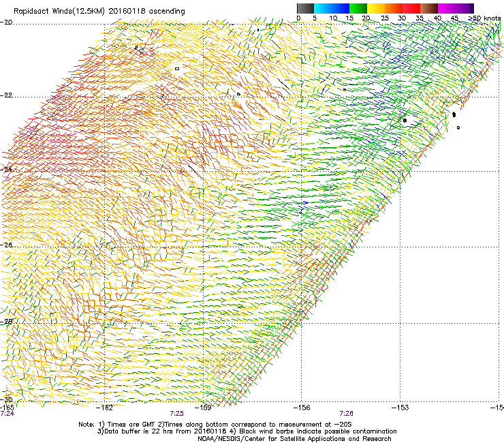Click the yellow 20-25 knots color segment

pyautogui.click(x=376, y=8)
